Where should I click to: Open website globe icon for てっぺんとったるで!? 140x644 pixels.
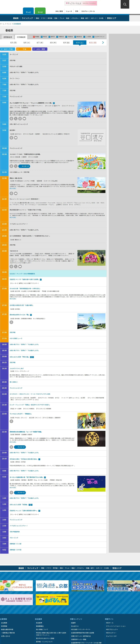point(11,421)
